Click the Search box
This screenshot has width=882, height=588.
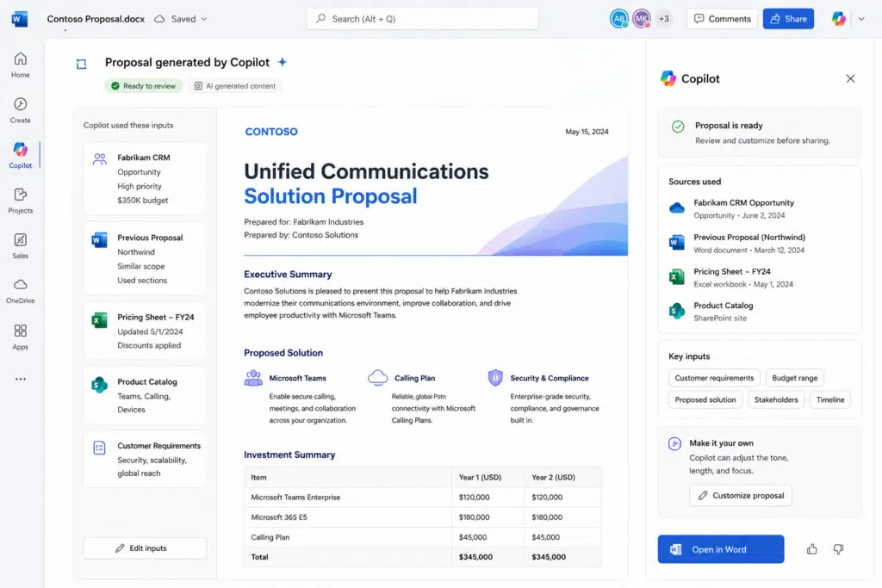click(x=422, y=19)
